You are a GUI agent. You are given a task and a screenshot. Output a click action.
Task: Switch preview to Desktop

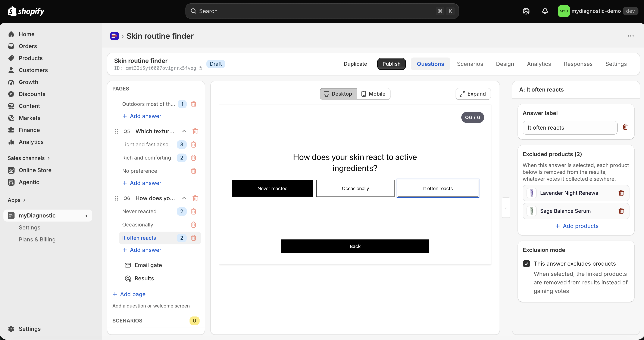point(338,94)
